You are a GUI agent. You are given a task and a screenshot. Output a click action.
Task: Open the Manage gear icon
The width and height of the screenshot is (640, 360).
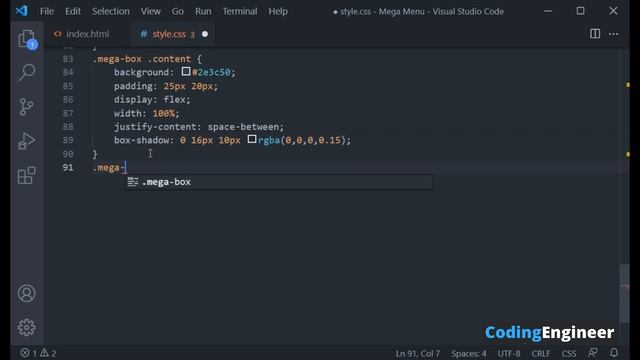(27, 327)
